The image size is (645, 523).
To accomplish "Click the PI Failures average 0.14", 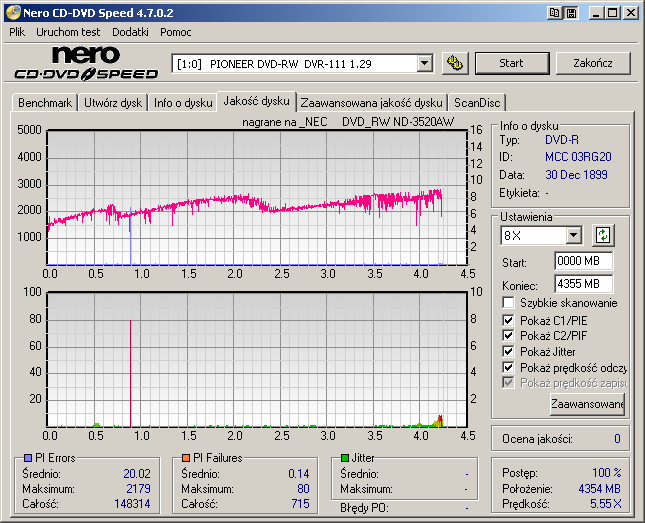I will click(299, 474).
